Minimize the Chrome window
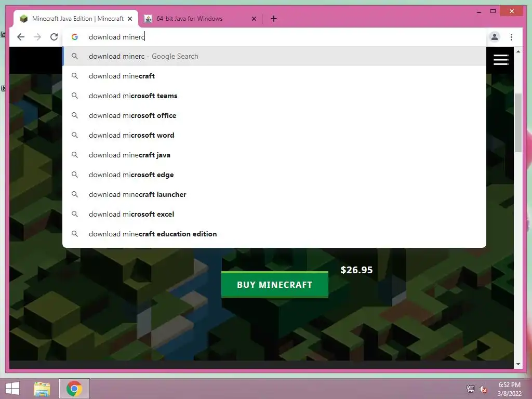This screenshot has width=532, height=399. [x=478, y=12]
